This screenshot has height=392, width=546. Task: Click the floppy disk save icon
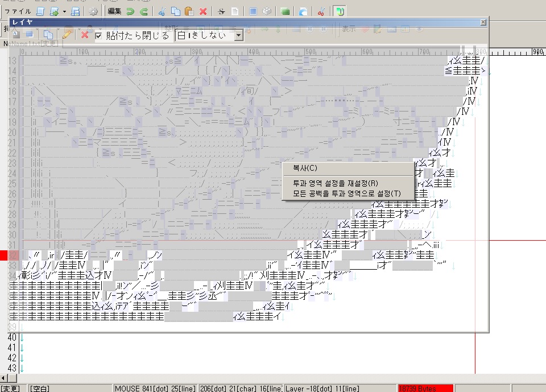[x=75, y=11]
